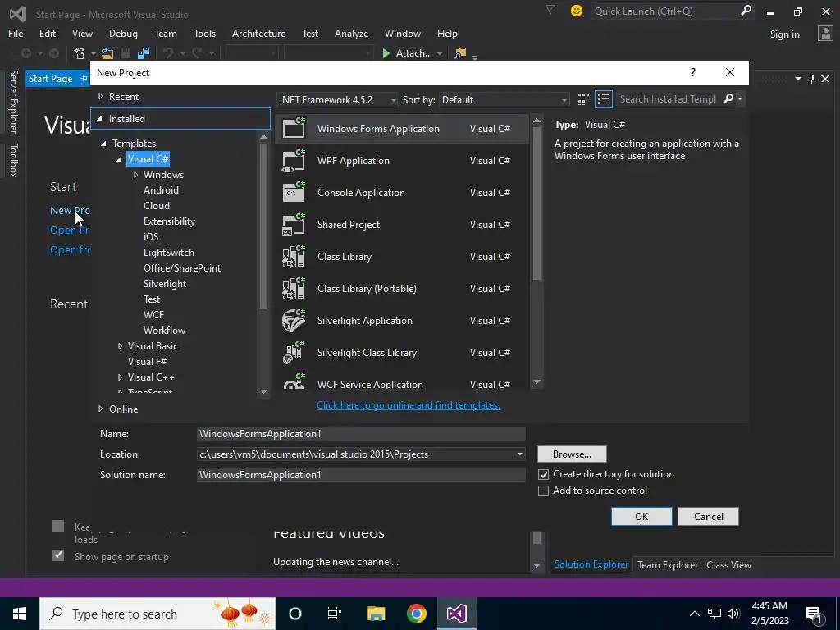840x630 pixels.
Task: Uncheck Create directory for solution
Action: pos(543,475)
